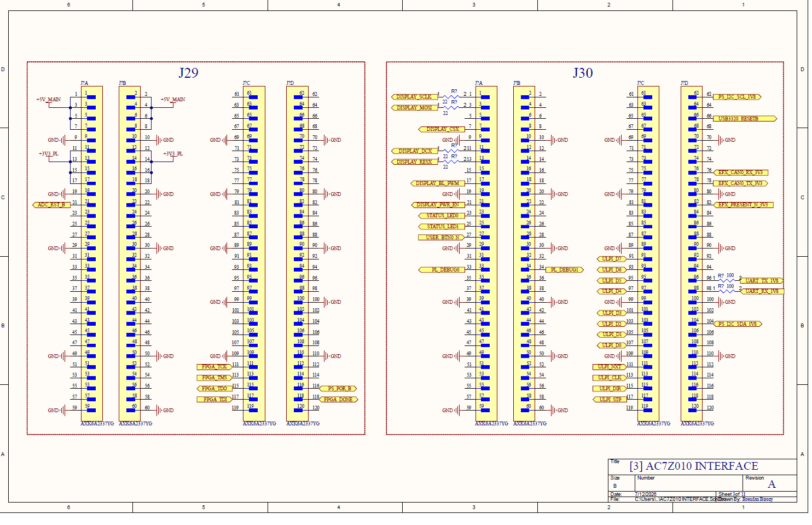Select the PS_I2C_SDA_1V8 port
Screen dimensions: 812x525
738,324
